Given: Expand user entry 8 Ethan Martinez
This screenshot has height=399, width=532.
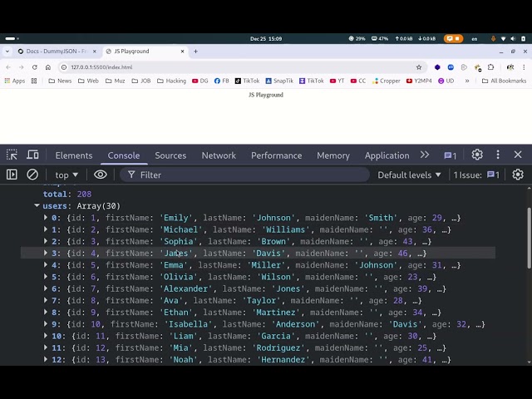Looking at the screenshot, I should point(46,313).
